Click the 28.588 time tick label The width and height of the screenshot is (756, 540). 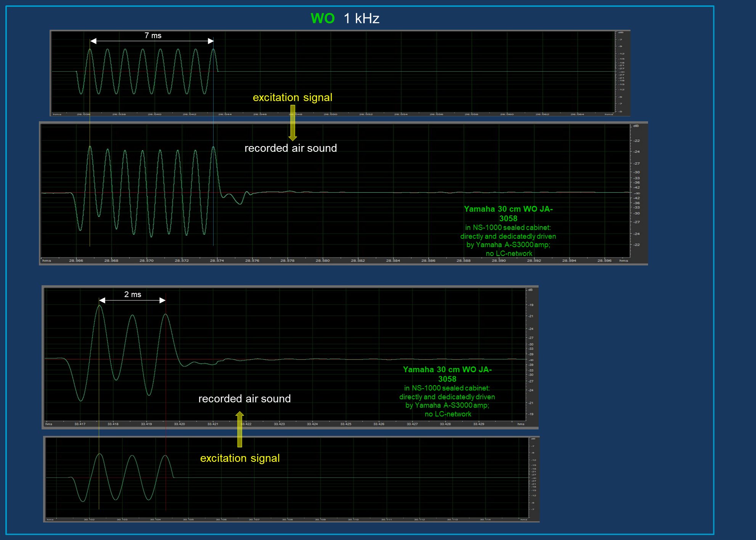tap(463, 260)
